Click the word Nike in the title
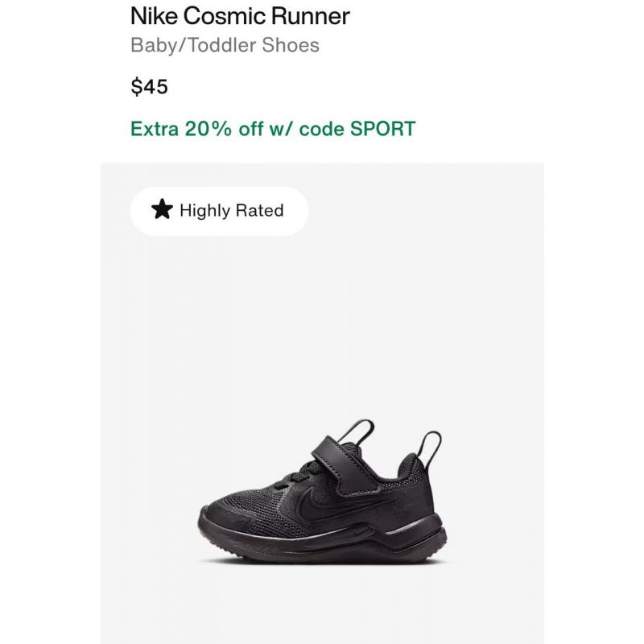This screenshot has width=644, height=644. point(154,16)
